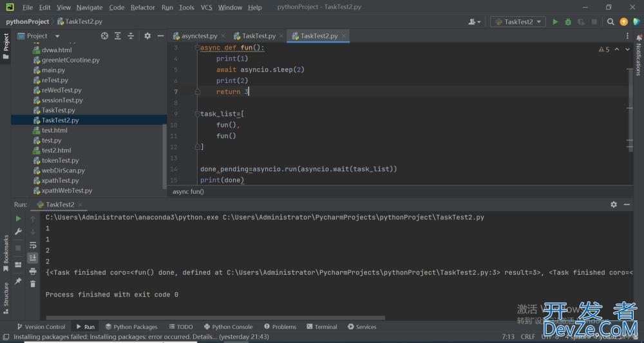Viewport: 644px width, 343px height.
Task: Click 7:13 cursor position in status bar
Action: point(507,337)
